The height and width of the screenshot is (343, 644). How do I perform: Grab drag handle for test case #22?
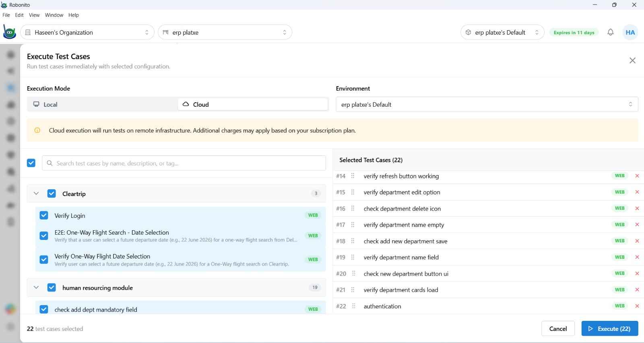point(354,306)
